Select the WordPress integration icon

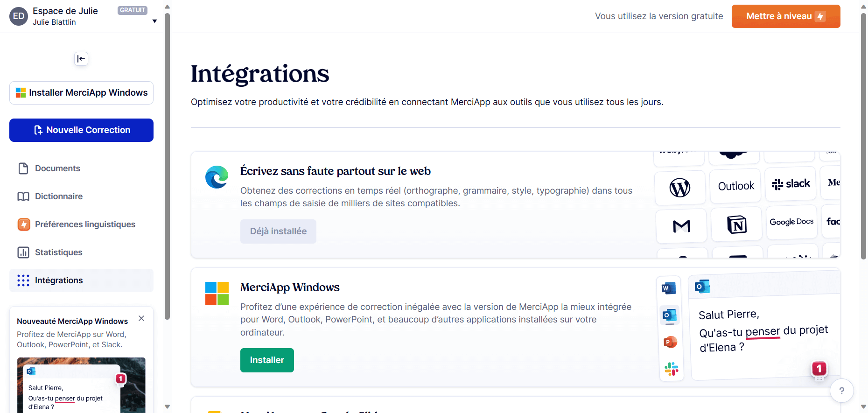[x=680, y=187]
